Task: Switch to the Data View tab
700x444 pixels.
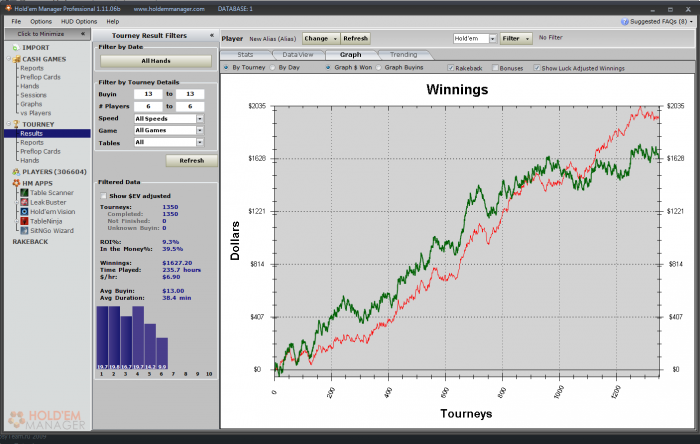Action: 298,54
